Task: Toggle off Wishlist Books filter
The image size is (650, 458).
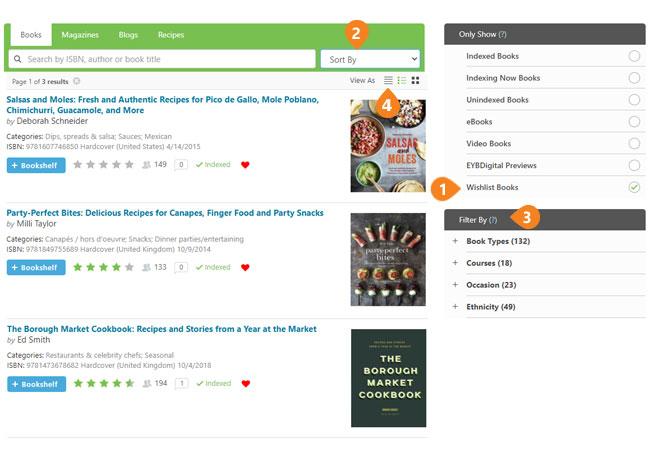Action: coord(634,187)
